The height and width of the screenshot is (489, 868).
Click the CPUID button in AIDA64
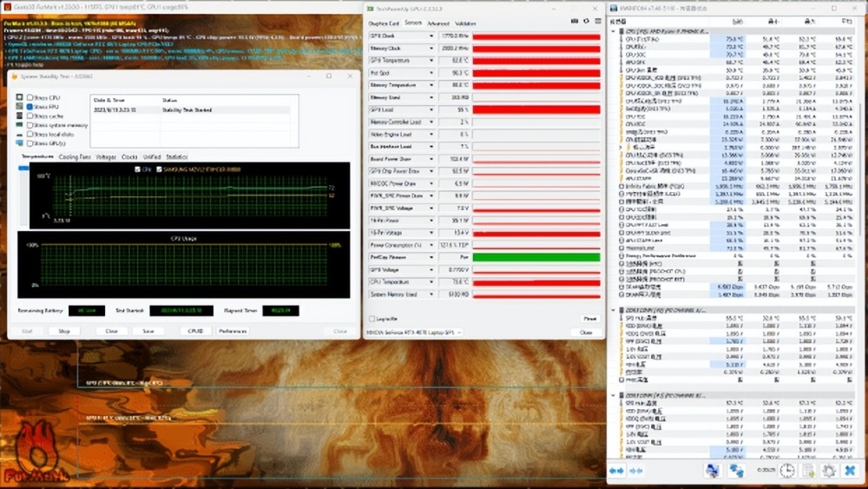(195, 331)
